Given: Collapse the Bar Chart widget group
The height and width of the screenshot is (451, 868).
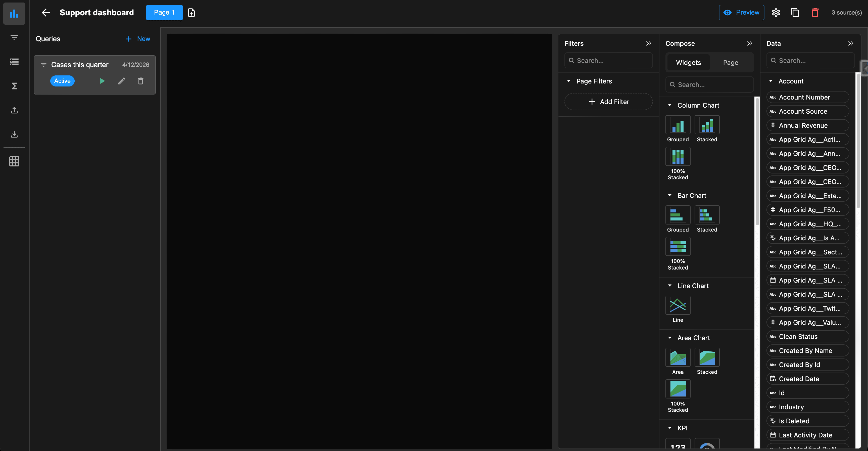Looking at the screenshot, I should pos(670,196).
